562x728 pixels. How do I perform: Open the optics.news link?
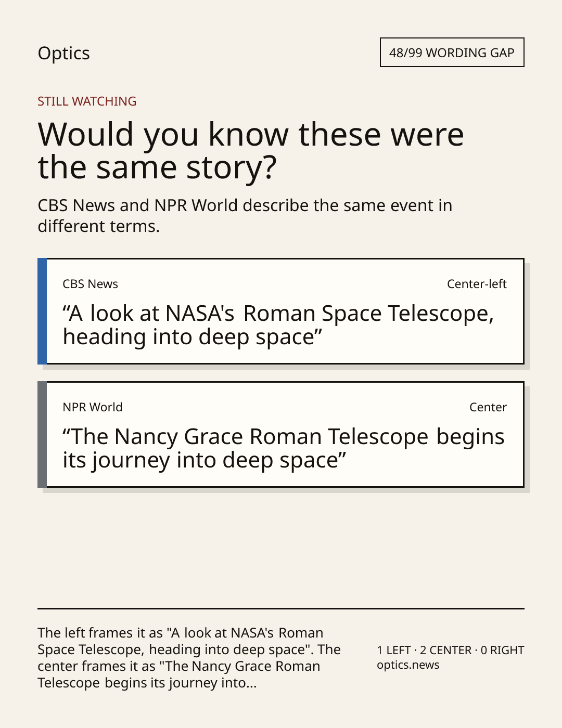coord(408,665)
